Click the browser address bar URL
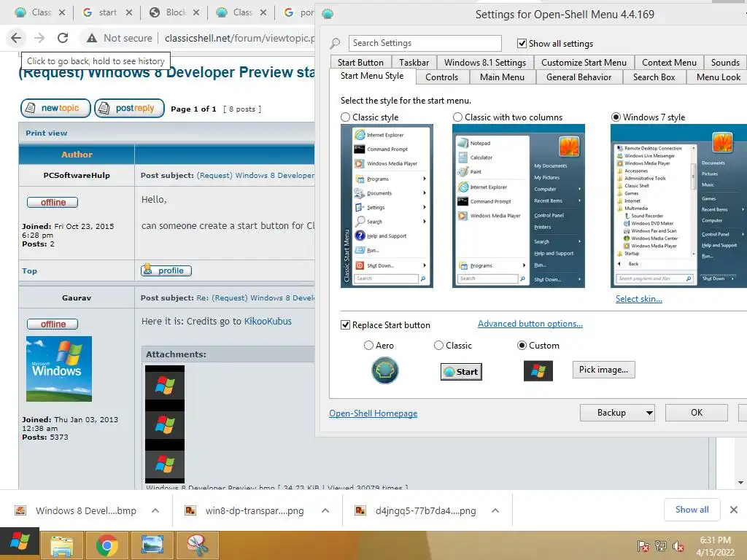 click(239, 38)
